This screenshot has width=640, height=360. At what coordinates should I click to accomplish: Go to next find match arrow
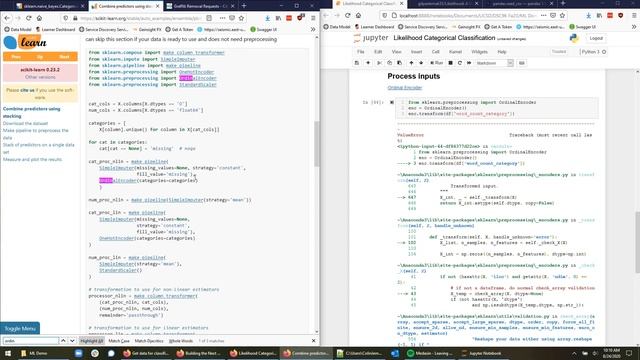72,341
